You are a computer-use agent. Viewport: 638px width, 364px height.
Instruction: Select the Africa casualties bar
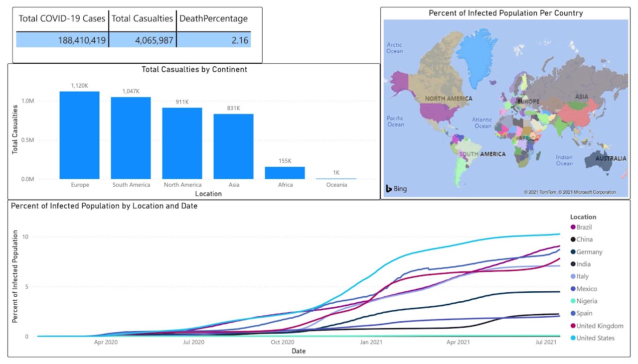[285, 173]
